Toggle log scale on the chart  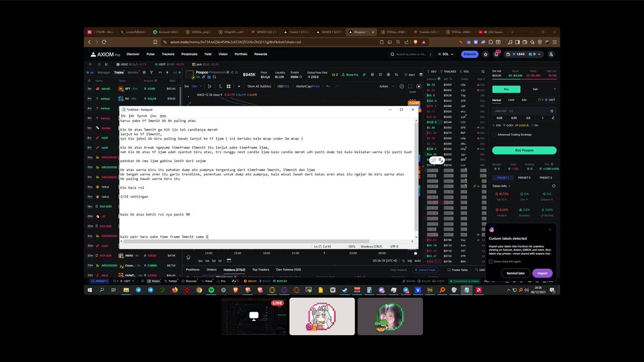click(x=410, y=261)
